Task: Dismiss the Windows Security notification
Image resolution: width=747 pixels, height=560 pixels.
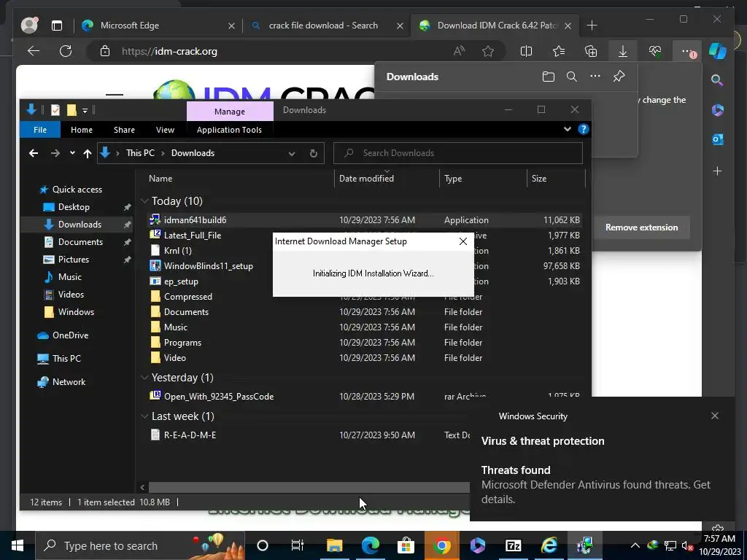Action: 715,416
